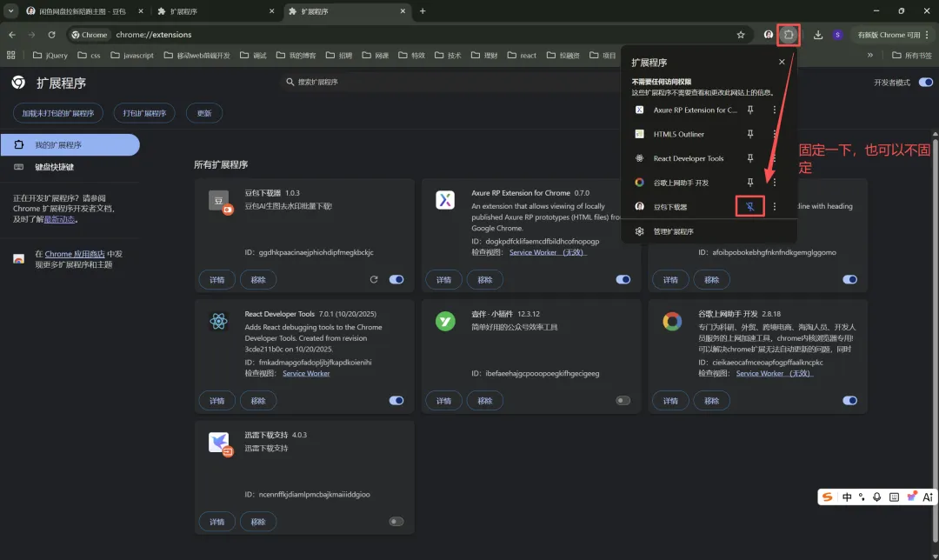This screenshot has height=560, width=939.
Task: Click 打包扩展程序 button
Action: point(144,113)
